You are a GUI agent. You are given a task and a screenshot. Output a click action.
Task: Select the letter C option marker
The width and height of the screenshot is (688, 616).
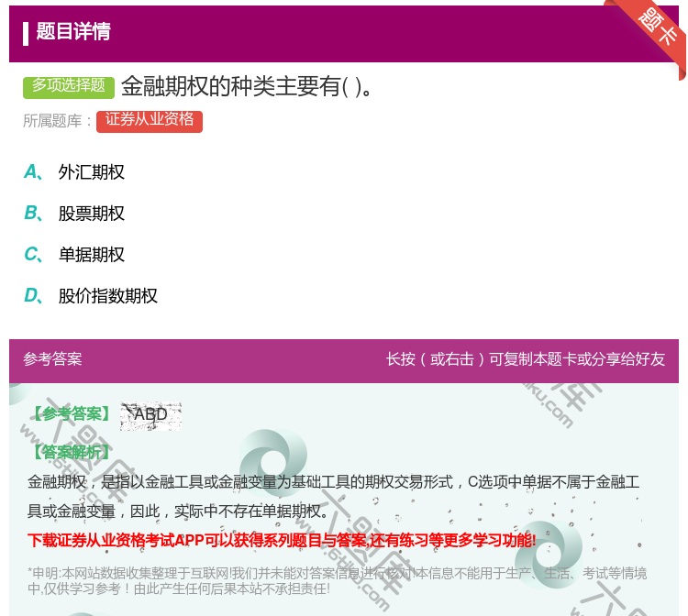[32, 255]
